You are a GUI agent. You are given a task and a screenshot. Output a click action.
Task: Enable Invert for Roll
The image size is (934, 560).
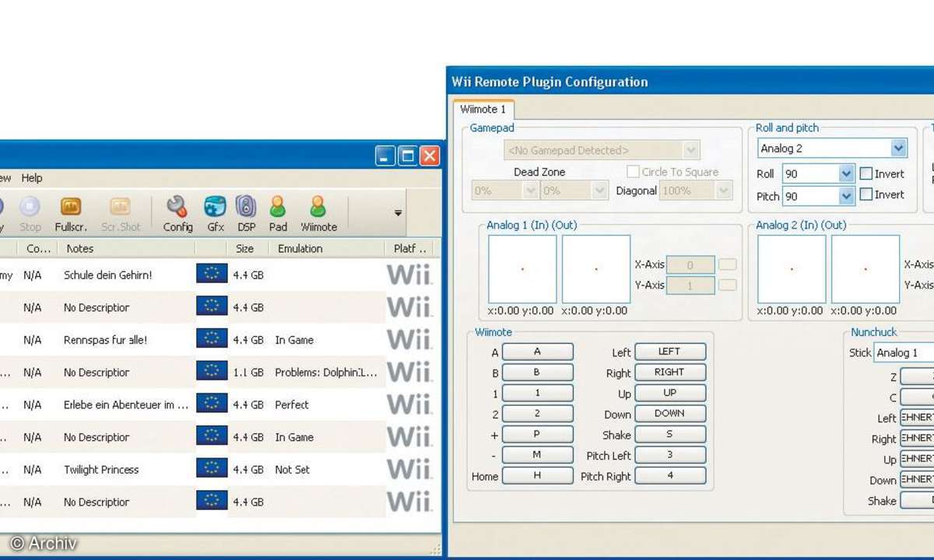point(866,173)
